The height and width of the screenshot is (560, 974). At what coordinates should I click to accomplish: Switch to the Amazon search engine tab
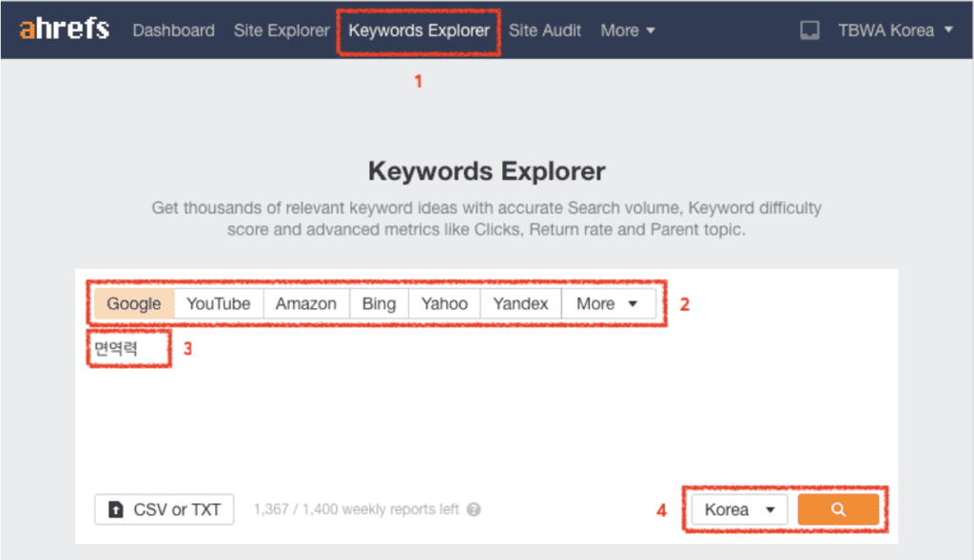(x=305, y=303)
